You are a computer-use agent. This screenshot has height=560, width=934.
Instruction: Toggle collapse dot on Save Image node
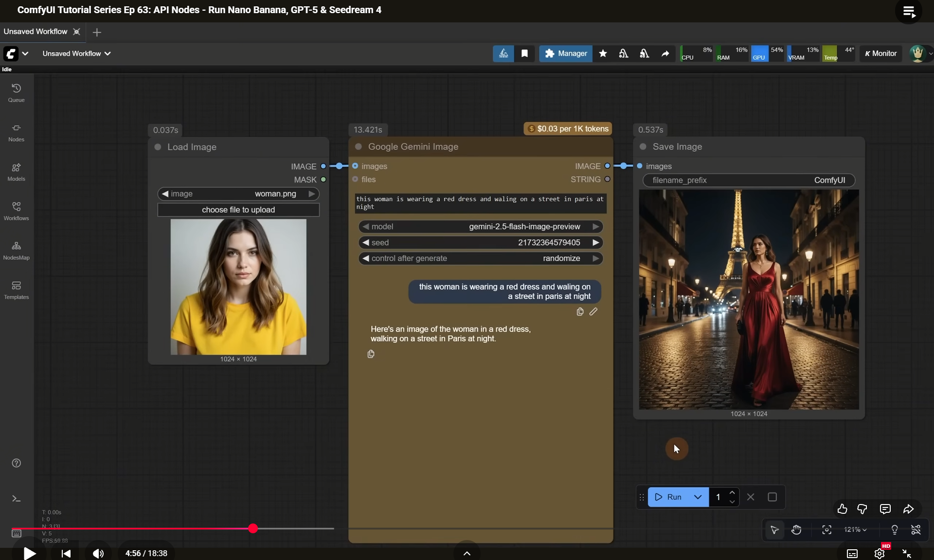643,146
